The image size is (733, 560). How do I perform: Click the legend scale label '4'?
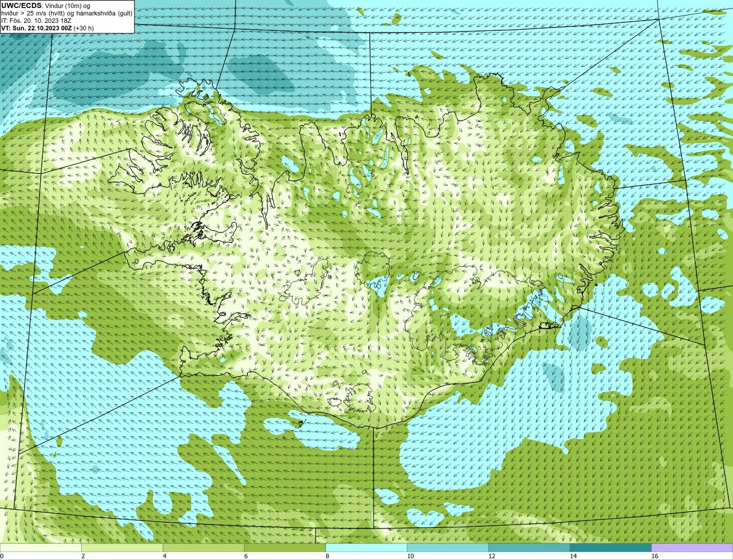tap(164, 556)
